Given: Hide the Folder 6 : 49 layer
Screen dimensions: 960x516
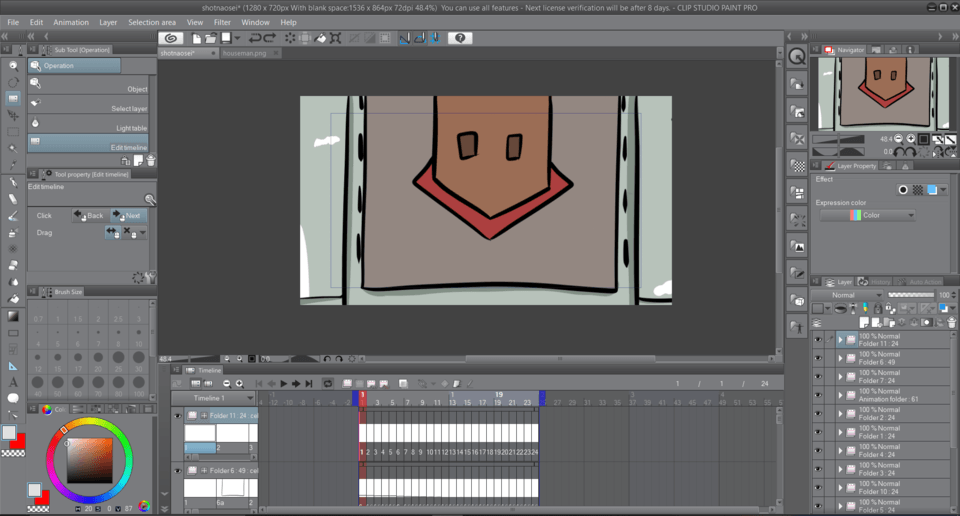Looking at the screenshot, I should (818, 358).
